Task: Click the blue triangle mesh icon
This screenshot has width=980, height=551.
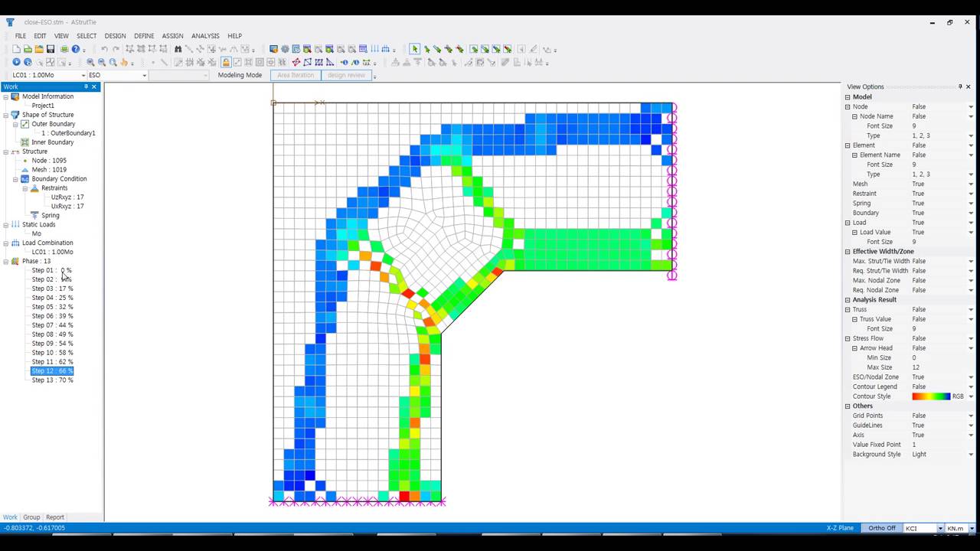Action: point(330,62)
